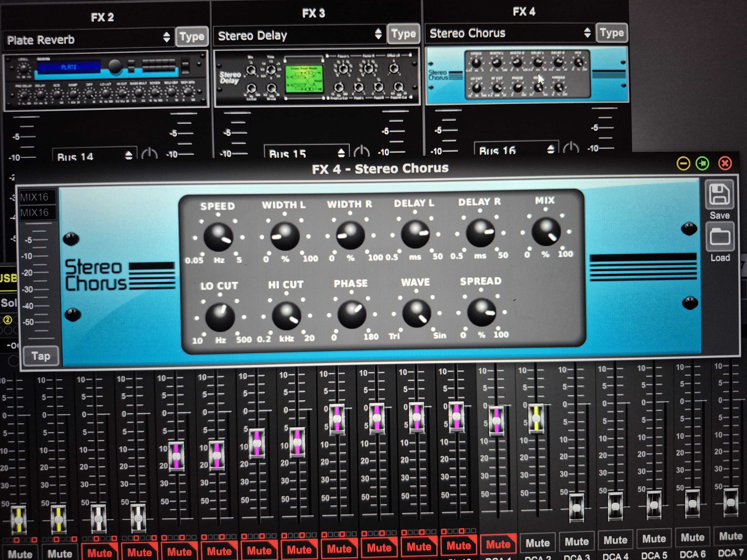Click the HI CUT knob
This screenshot has width=747, height=560.
286,316
